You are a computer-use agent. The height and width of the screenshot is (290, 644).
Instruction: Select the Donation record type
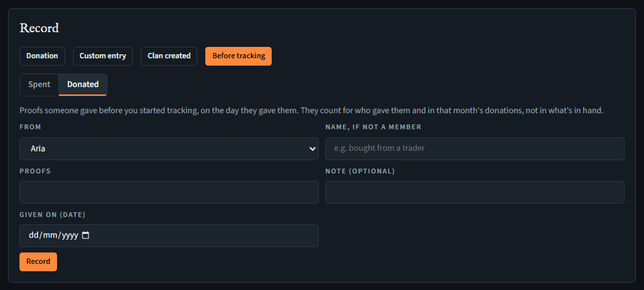(42, 56)
